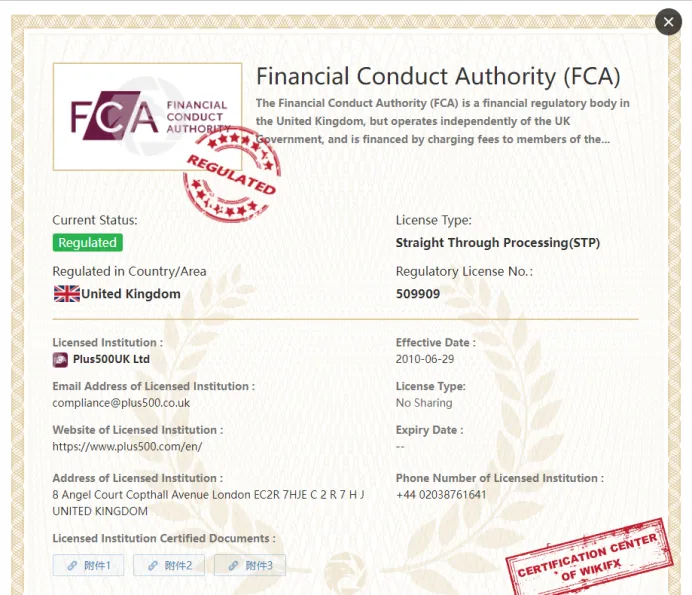
Task: Click the United Kingdom flag icon
Action: pyautogui.click(x=67, y=294)
